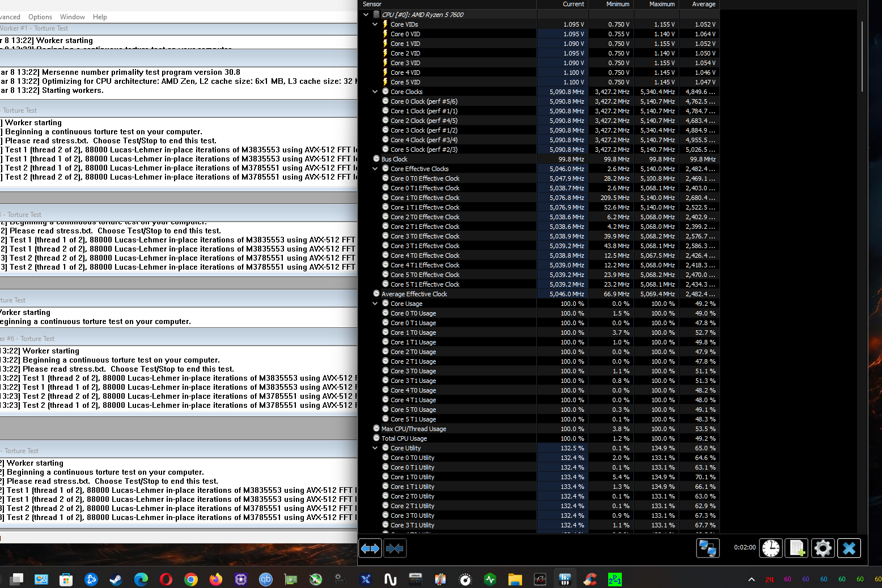
Task: Select the Bus Clock sensor row
Action: [x=539, y=159]
